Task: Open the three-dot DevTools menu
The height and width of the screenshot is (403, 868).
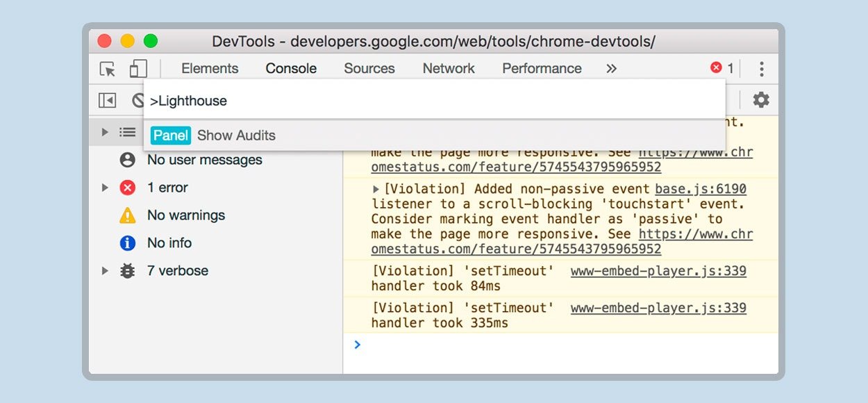Action: [x=762, y=69]
